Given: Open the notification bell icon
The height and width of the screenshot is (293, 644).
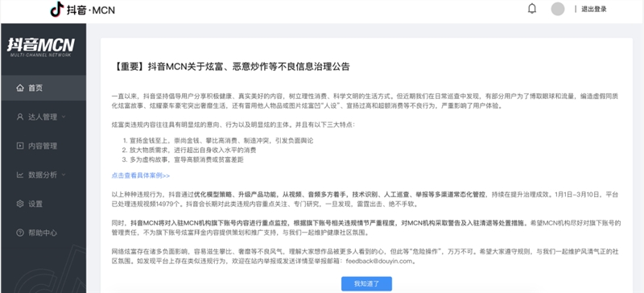Looking at the screenshot, I should click(x=532, y=9).
